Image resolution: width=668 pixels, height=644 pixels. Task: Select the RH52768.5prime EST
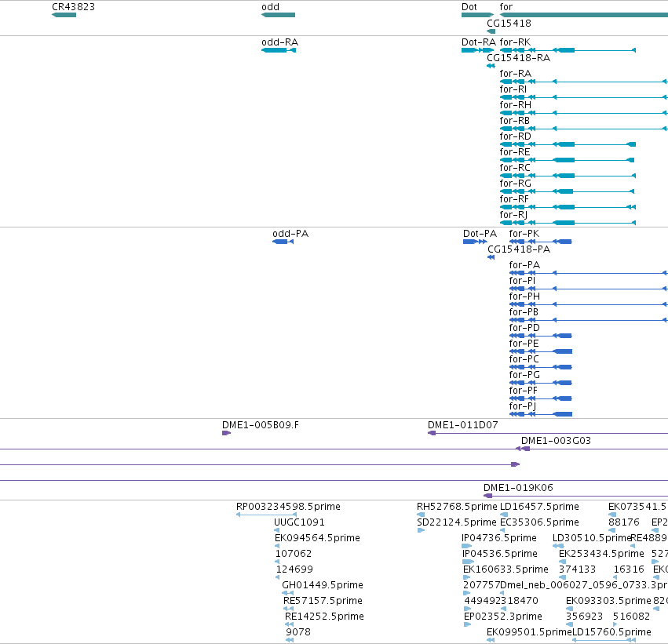point(421,515)
